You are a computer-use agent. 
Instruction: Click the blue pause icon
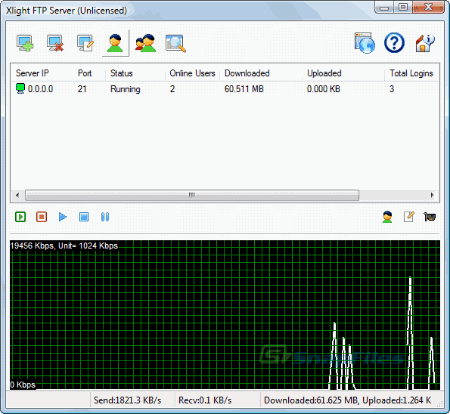(105, 217)
